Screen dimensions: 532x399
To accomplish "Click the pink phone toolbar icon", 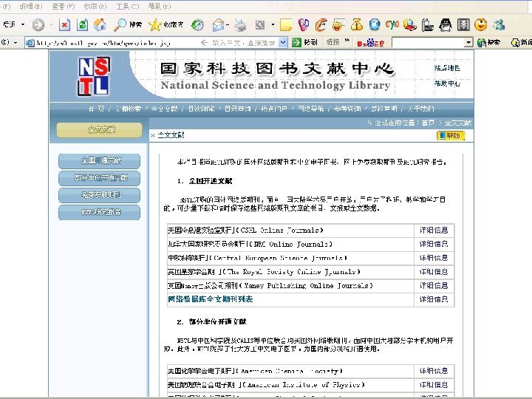I will point(304,25).
